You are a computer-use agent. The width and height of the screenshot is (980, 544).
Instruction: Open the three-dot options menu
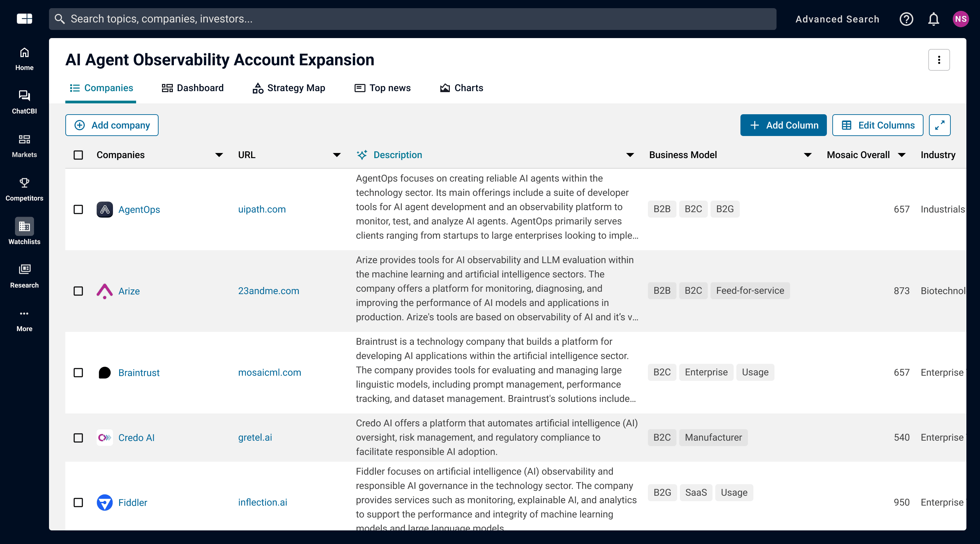click(938, 60)
